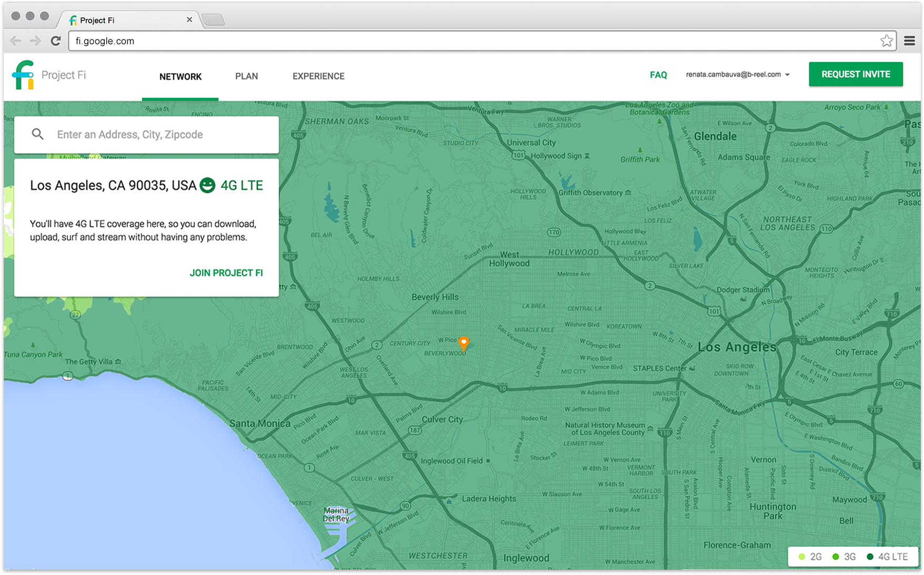This screenshot has height=575, width=924.
Task: Switch to the PLAN tab
Action: 246,76
